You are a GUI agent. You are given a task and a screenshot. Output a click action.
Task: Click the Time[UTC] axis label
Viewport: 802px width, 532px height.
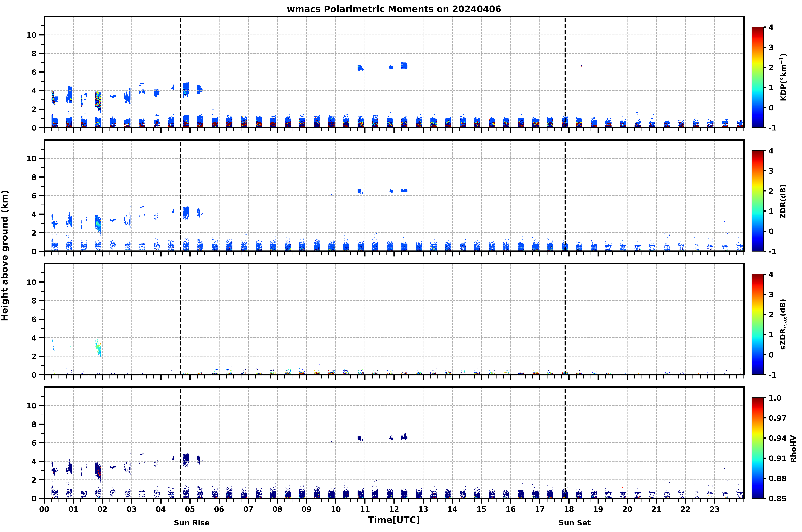(394, 520)
